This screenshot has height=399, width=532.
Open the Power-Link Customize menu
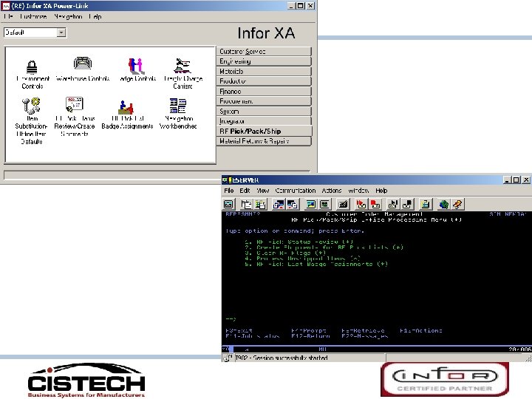33,16
